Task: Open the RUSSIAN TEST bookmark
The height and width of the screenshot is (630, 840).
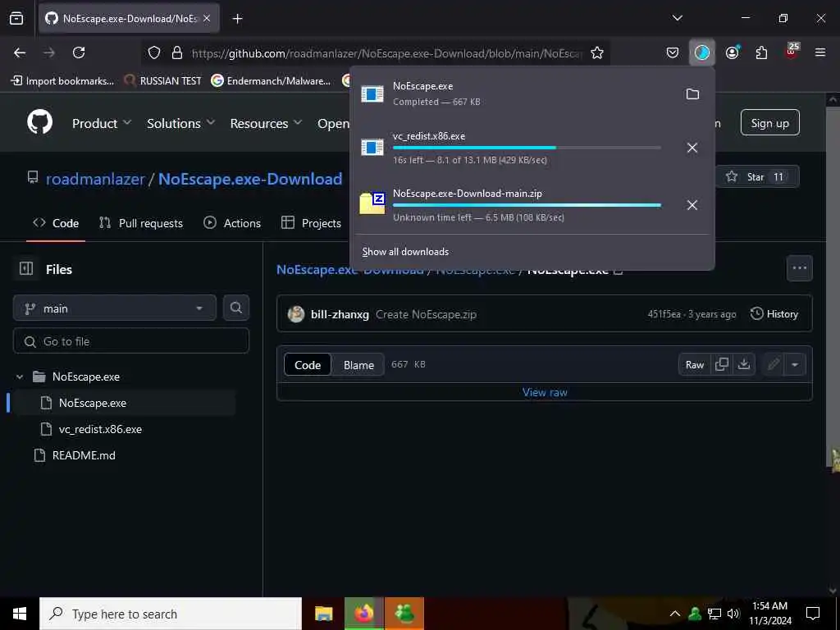Action: pos(163,81)
